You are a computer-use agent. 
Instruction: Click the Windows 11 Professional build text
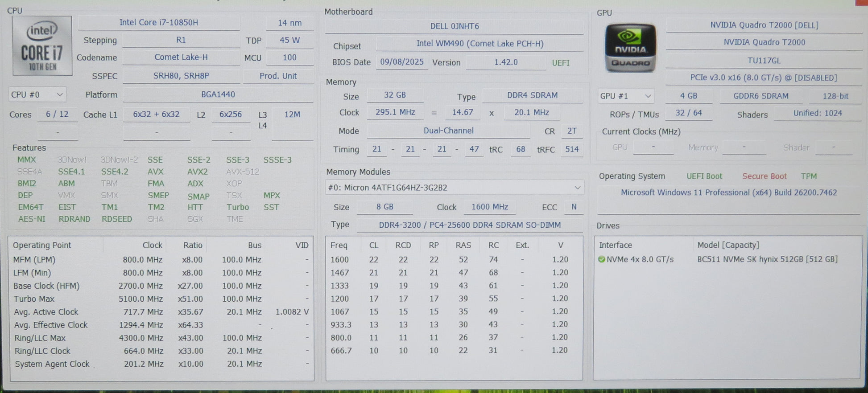[x=728, y=192]
